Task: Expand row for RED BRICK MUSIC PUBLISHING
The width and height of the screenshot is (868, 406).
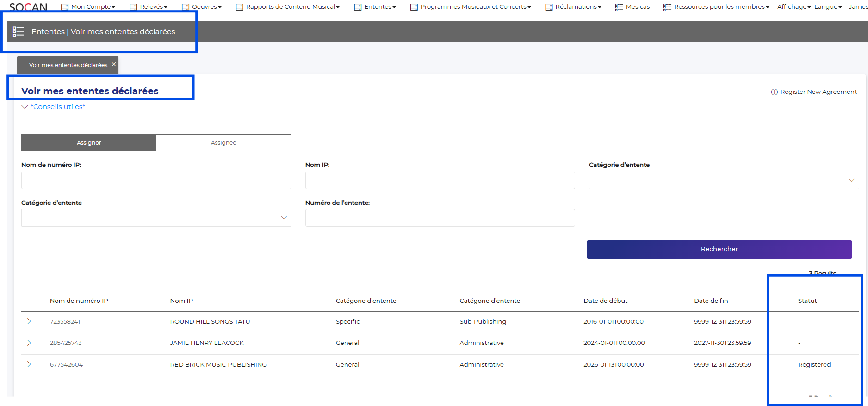Action: tap(29, 364)
